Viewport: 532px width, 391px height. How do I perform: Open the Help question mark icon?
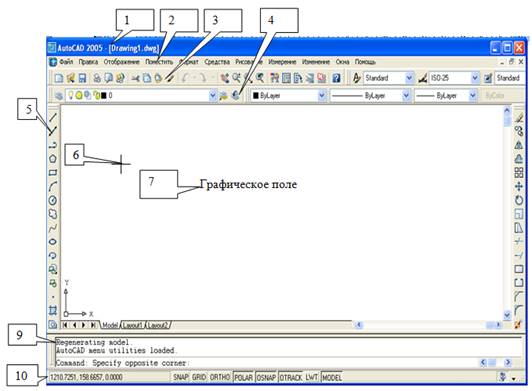tap(336, 78)
